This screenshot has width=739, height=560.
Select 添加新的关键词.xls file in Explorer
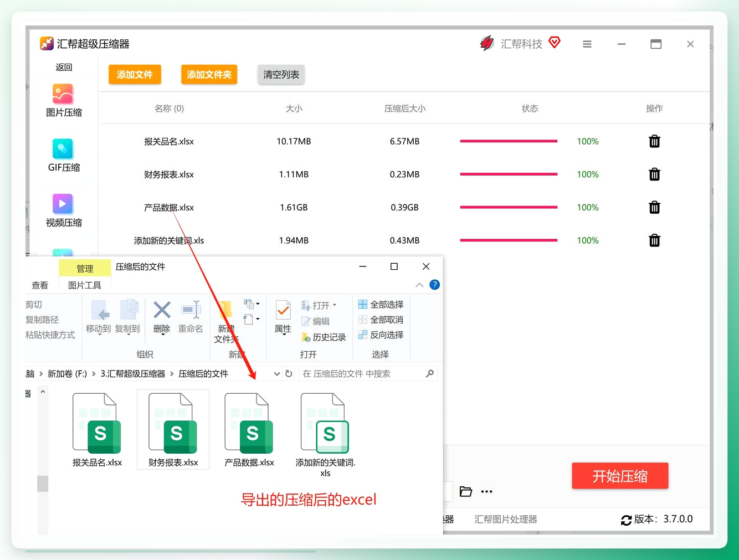pos(325,435)
